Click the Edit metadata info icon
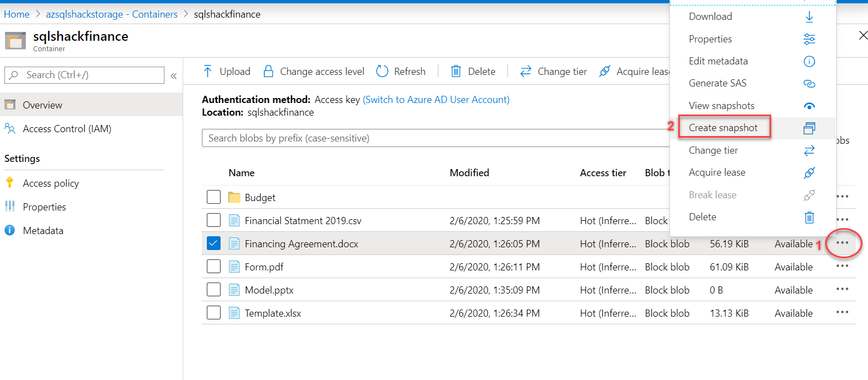This screenshot has height=380, width=868. click(x=809, y=62)
